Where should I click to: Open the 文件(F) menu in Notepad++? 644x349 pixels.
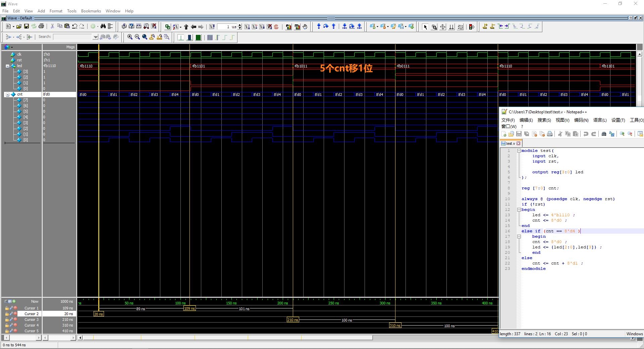click(508, 120)
